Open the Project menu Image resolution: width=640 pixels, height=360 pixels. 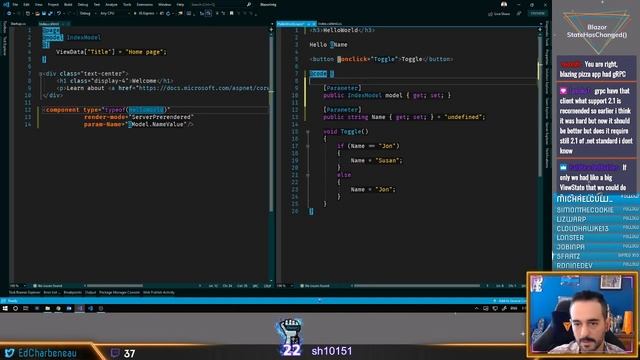click(53, 4)
